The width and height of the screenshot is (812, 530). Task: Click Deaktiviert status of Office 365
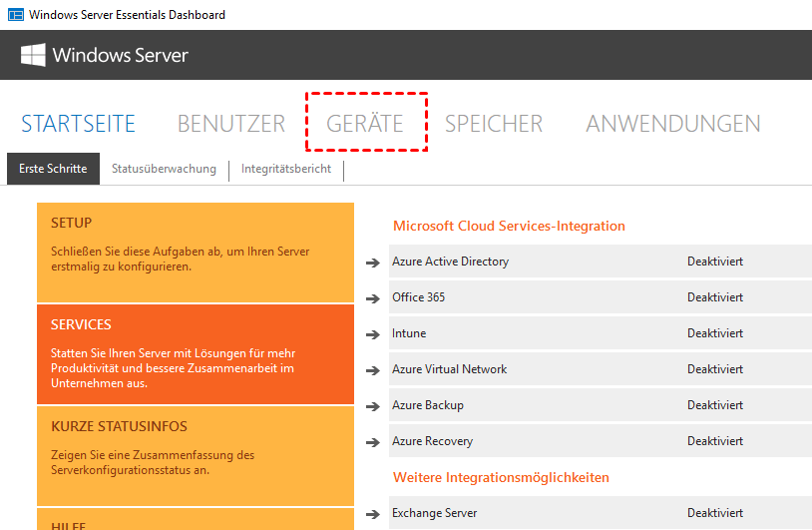click(715, 296)
